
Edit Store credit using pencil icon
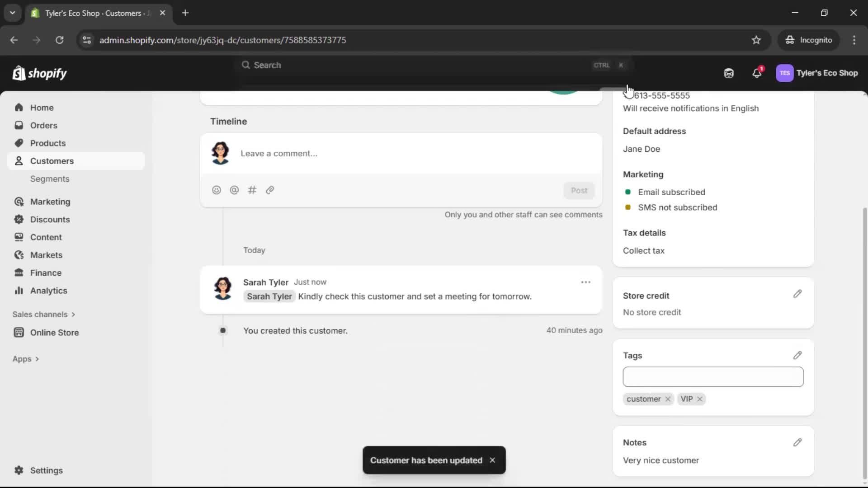point(797,294)
